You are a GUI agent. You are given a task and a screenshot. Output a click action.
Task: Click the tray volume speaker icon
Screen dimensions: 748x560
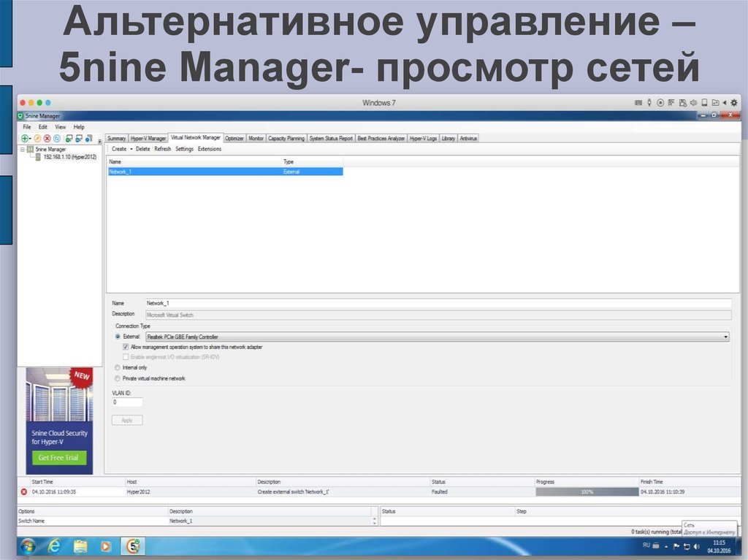[x=697, y=547]
